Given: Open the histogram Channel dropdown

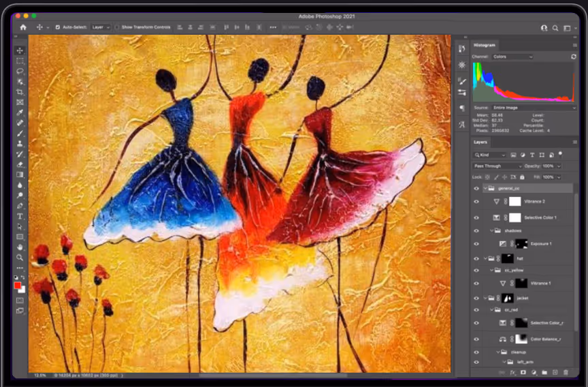Looking at the screenshot, I should (x=512, y=57).
